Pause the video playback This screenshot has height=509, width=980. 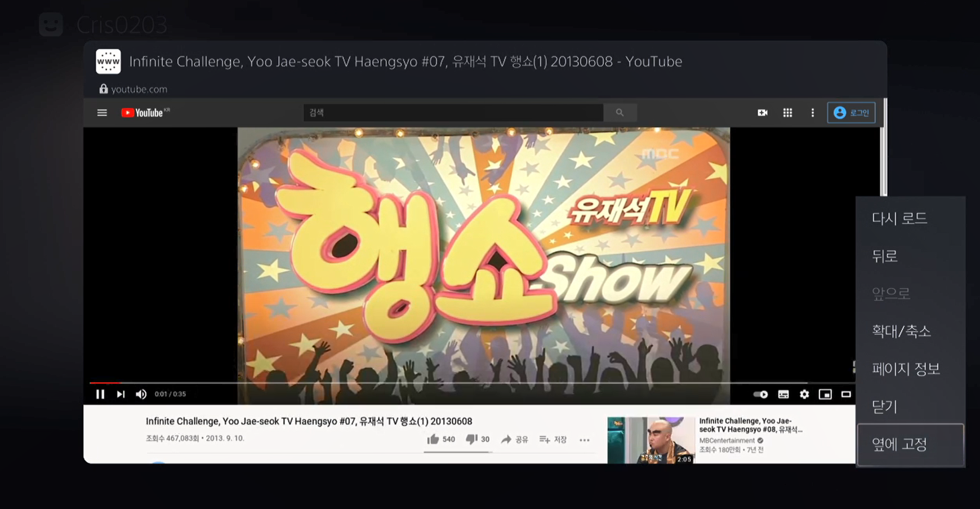[100, 394]
